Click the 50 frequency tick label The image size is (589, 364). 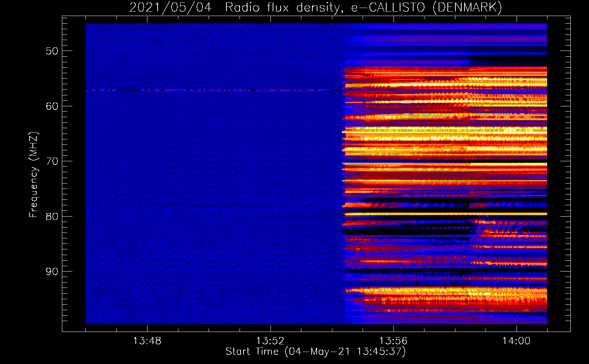tap(52, 51)
